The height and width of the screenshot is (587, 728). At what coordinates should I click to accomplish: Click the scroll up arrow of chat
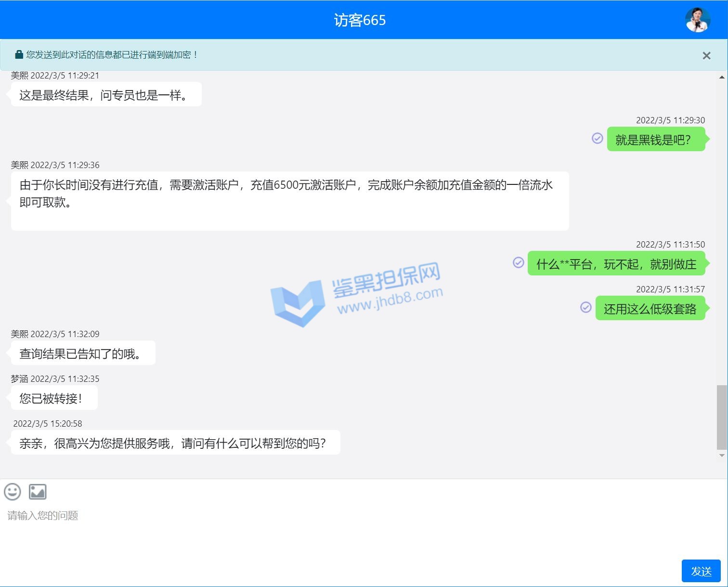click(722, 77)
